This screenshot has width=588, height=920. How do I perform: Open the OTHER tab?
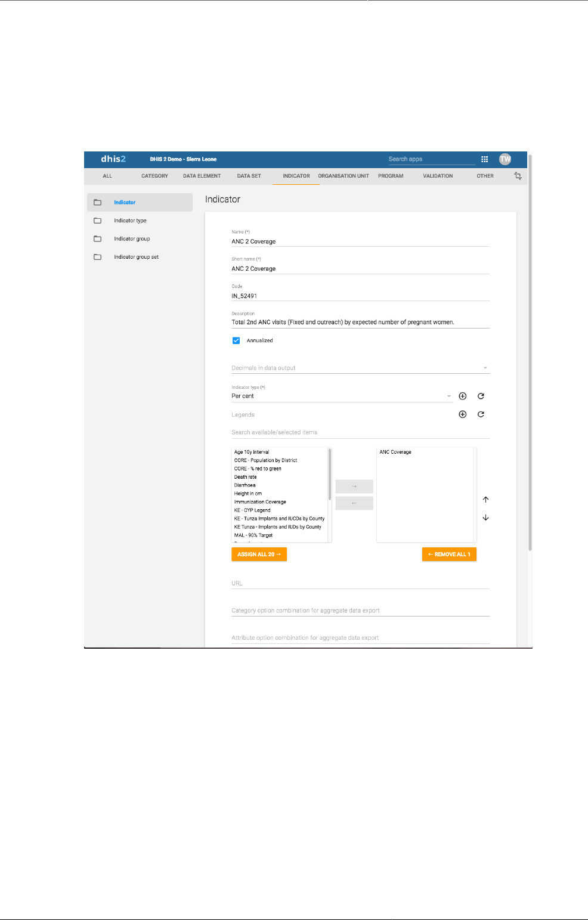pos(485,176)
